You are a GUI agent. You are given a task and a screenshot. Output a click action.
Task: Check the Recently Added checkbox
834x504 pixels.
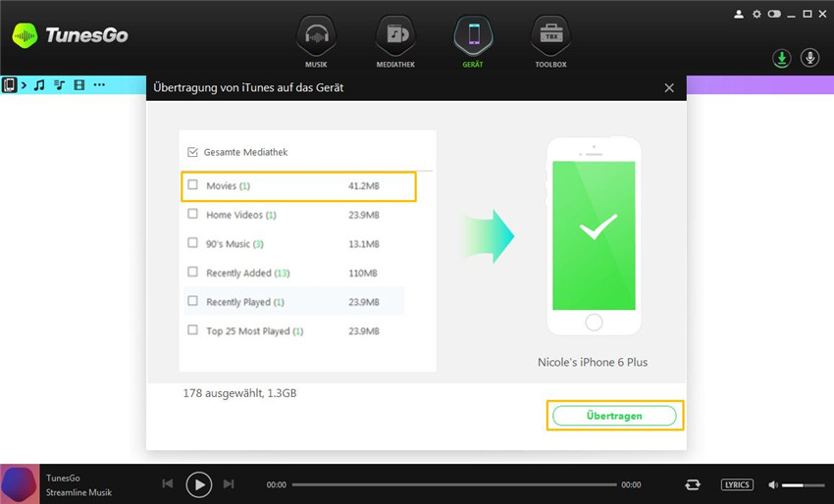192,273
